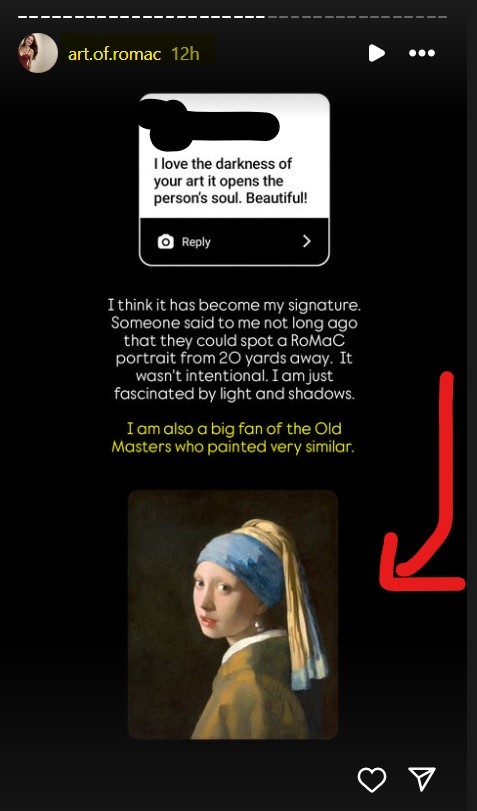Jump to the white section of the story progress bar
Screen dimensions: 477x811
pos(142,17)
